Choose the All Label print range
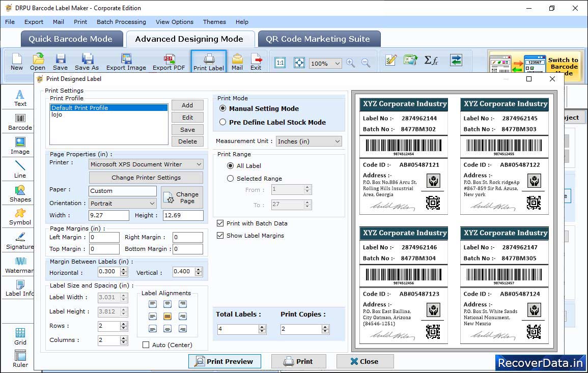This screenshot has height=373, width=588. click(x=230, y=166)
